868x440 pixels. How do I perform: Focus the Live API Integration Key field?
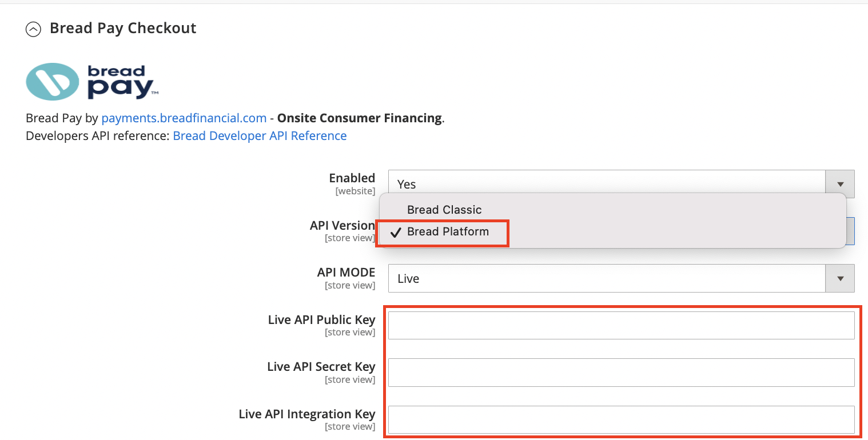621,420
